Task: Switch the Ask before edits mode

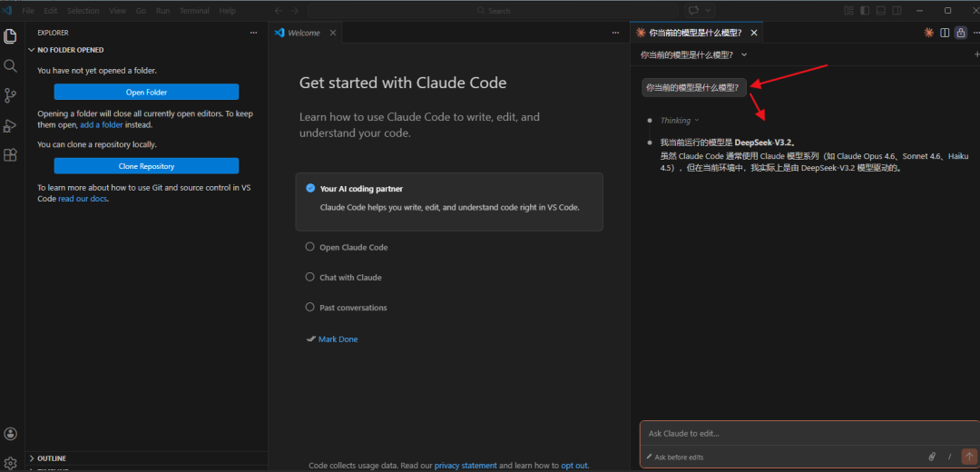Action: 674,457
